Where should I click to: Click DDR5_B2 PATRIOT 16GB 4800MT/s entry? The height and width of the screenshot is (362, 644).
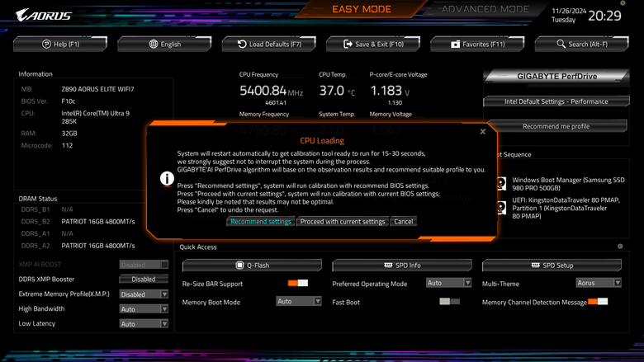click(x=98, y=221)
